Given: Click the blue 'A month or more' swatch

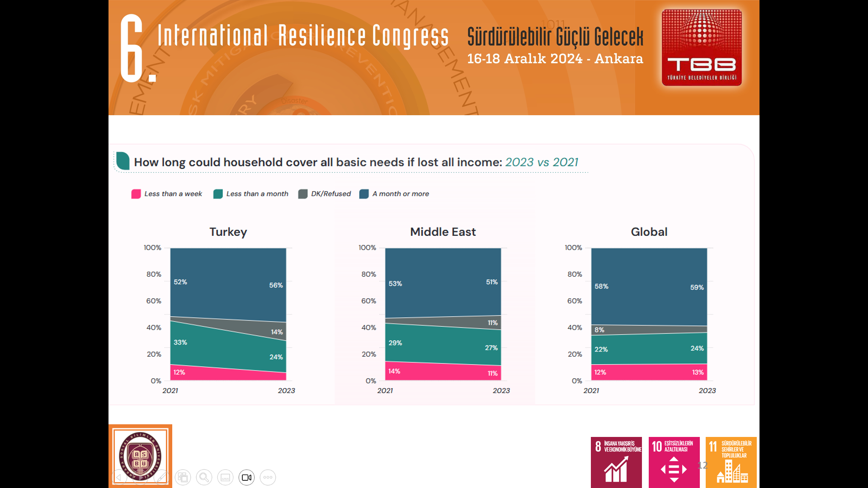Looking at the screenshot, I should [364, 194].
